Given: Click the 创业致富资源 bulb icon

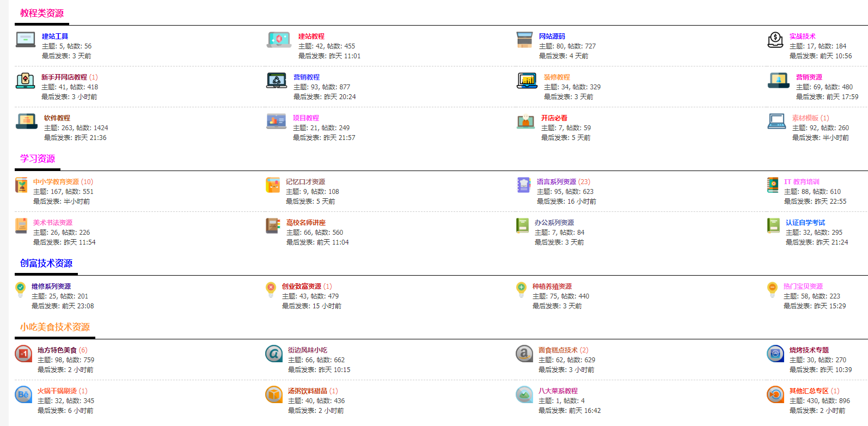Looking at the screenshot, I should [271, 290].
